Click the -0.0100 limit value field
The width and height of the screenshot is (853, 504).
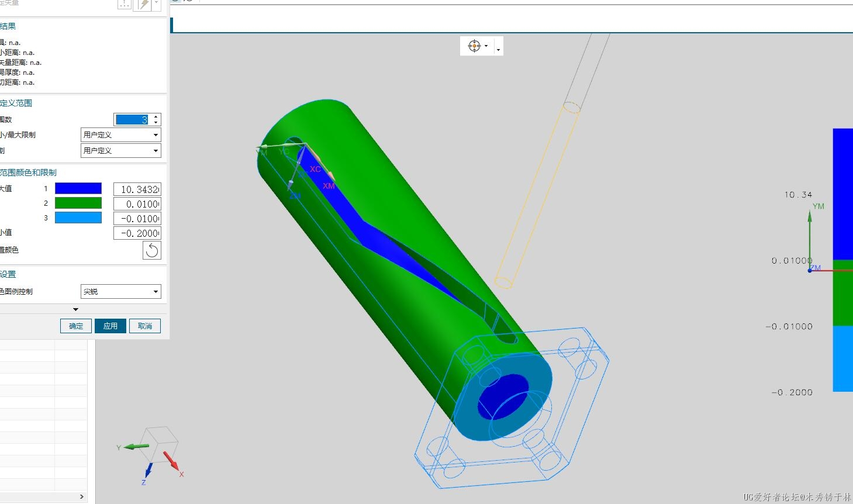(x=137, y=219)
